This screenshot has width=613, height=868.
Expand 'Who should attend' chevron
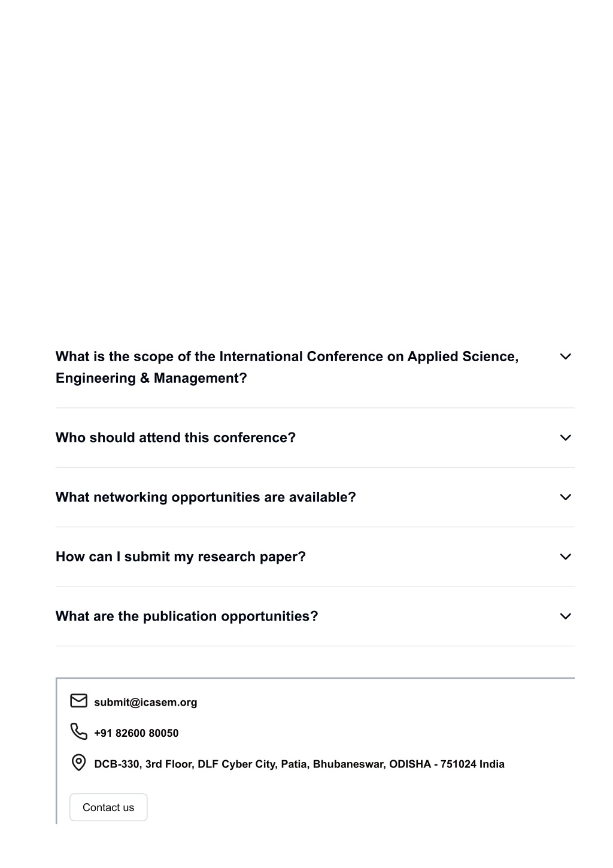click(565, 438)
